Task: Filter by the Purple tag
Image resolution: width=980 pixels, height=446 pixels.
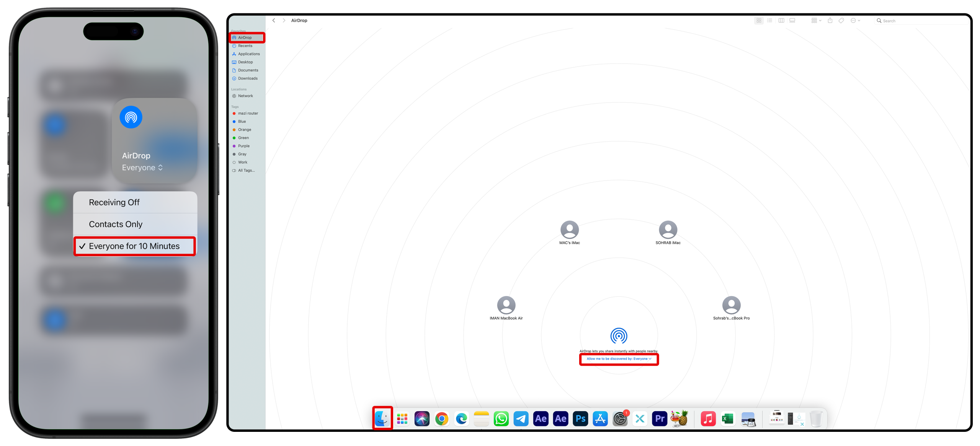Action: tap(243, 146)
